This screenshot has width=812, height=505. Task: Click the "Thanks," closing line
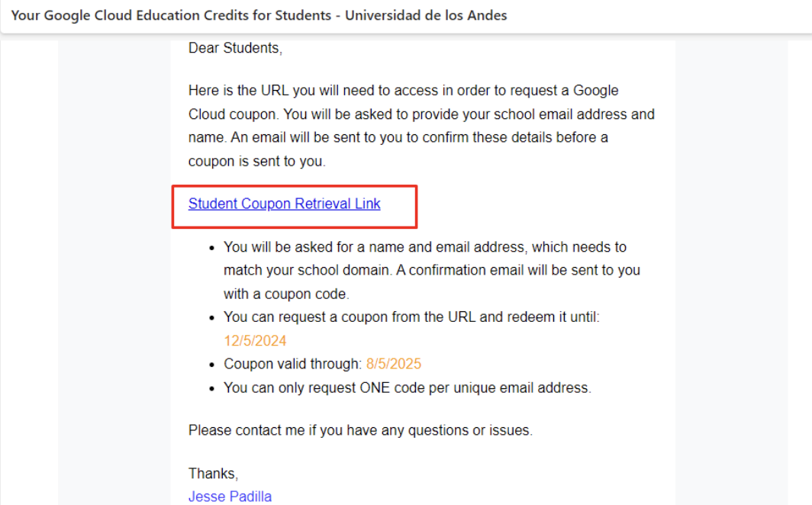[x=213, y=474]
